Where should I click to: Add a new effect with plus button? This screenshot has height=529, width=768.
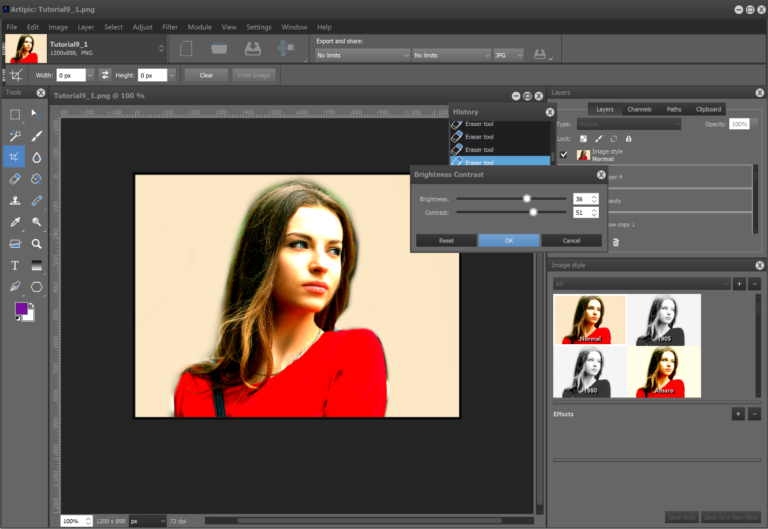pyautogui.click(x=737, y=414)
